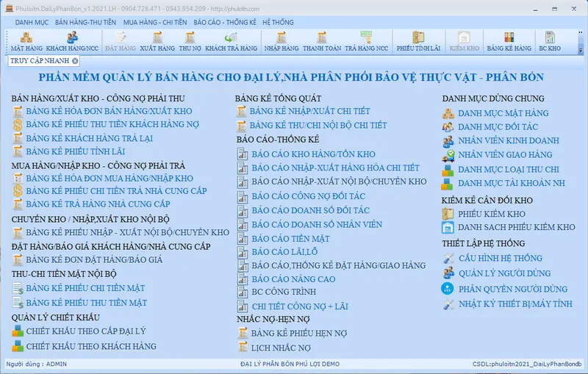Open BẢNG KÊ PHIẾU THU TIỀN MẶT link
Screen dimensions: 588x374
point(86,303)
